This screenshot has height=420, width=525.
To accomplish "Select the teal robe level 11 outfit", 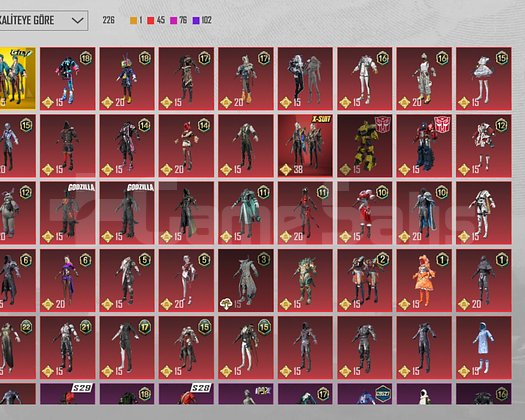I will 246,213.
